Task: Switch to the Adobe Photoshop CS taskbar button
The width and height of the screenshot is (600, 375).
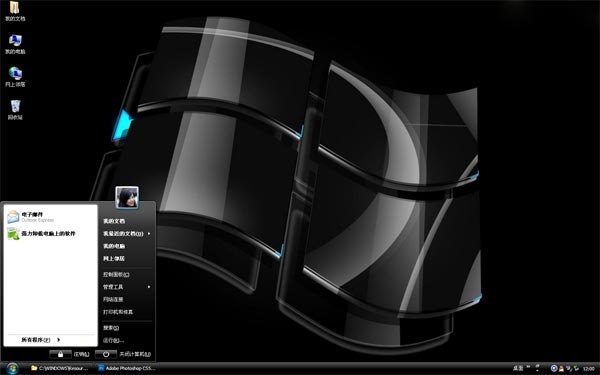Action: [127, 368]
